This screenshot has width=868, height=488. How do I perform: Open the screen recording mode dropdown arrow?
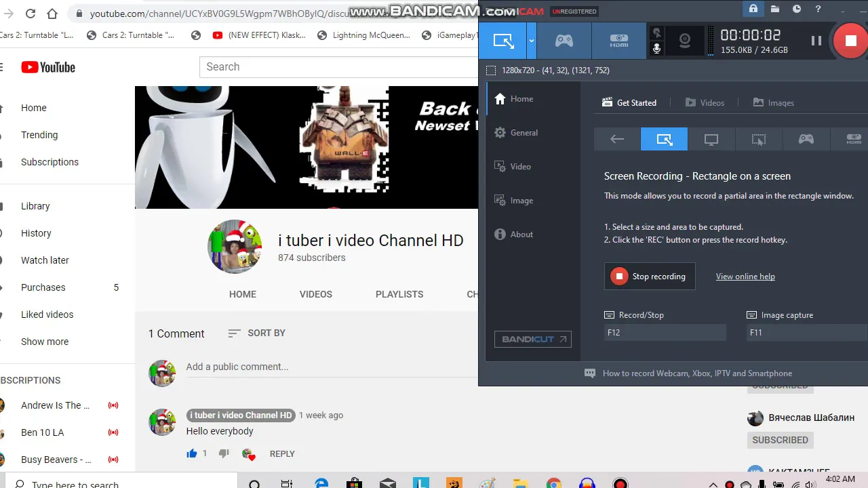coord(532,41)
